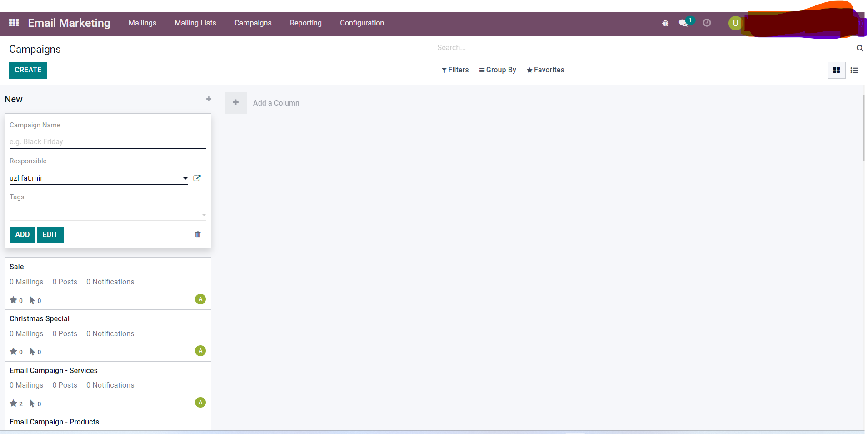
Task: Open the user avatar menu
Action: [735, 23]
